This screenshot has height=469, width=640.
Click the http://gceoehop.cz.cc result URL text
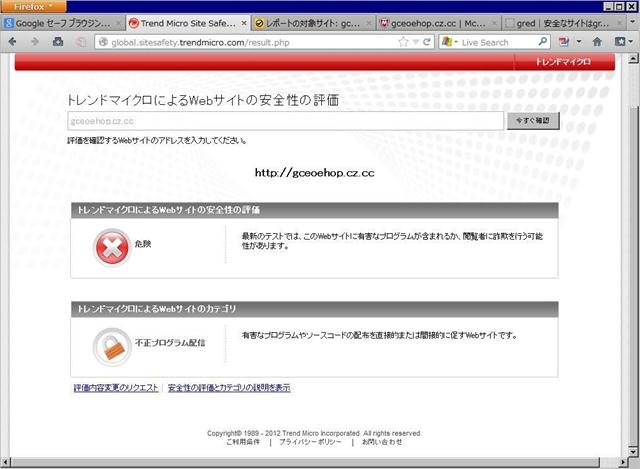click(314, 173)
